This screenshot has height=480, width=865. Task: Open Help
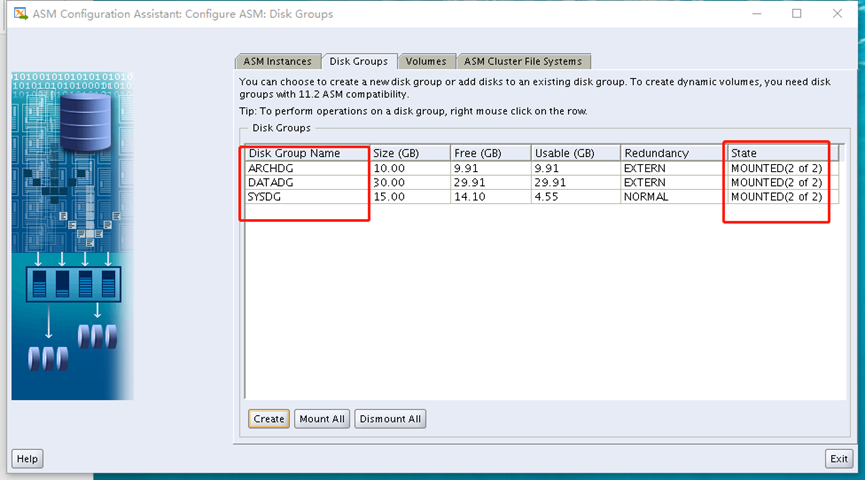point(27,458)
